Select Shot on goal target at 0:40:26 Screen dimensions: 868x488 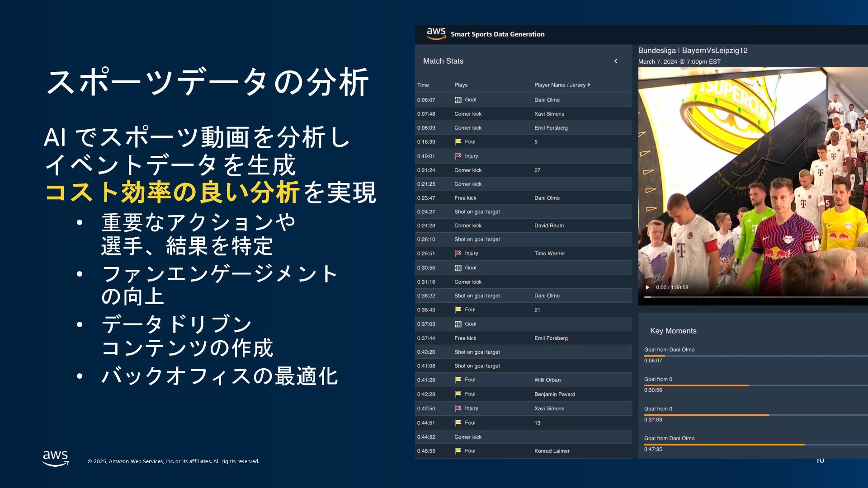click(524, 352)
